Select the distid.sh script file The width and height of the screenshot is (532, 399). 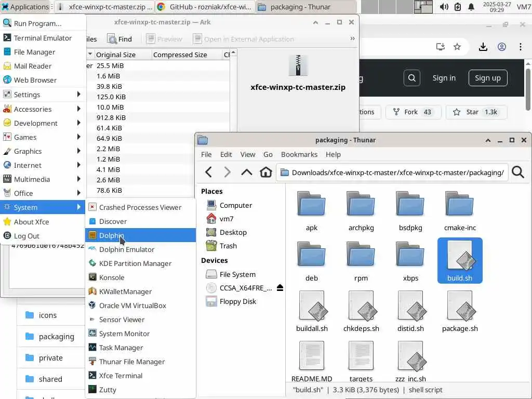pyautogui.click(x=410, y=312)
